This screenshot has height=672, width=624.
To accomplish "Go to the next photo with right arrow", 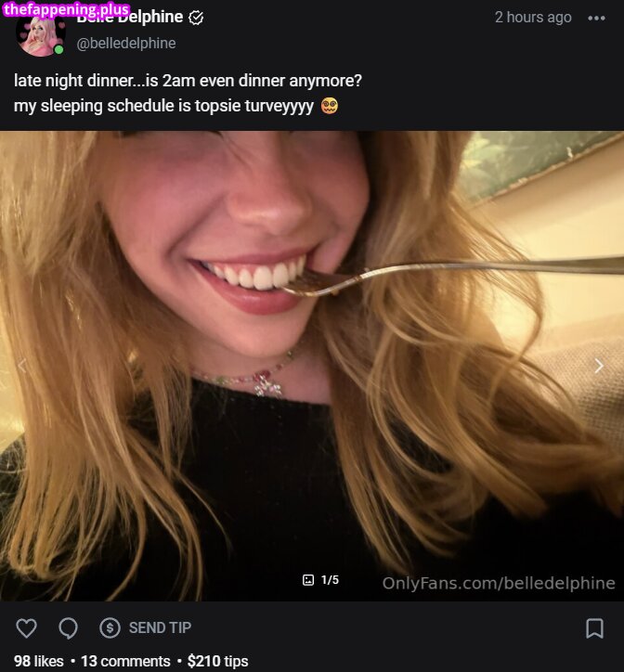I will click(599, 366).
